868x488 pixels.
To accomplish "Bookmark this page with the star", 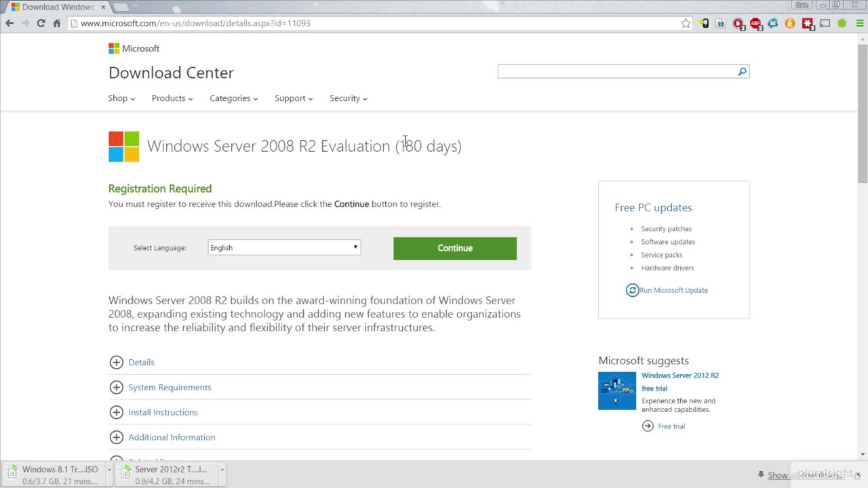I will [x=686, y=23].
